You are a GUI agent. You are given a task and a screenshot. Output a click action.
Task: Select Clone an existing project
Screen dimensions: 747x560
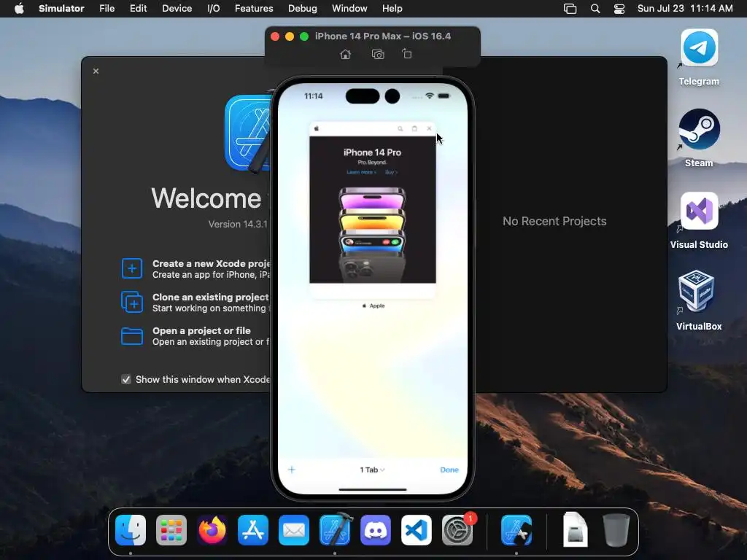(x=211, y=302)
